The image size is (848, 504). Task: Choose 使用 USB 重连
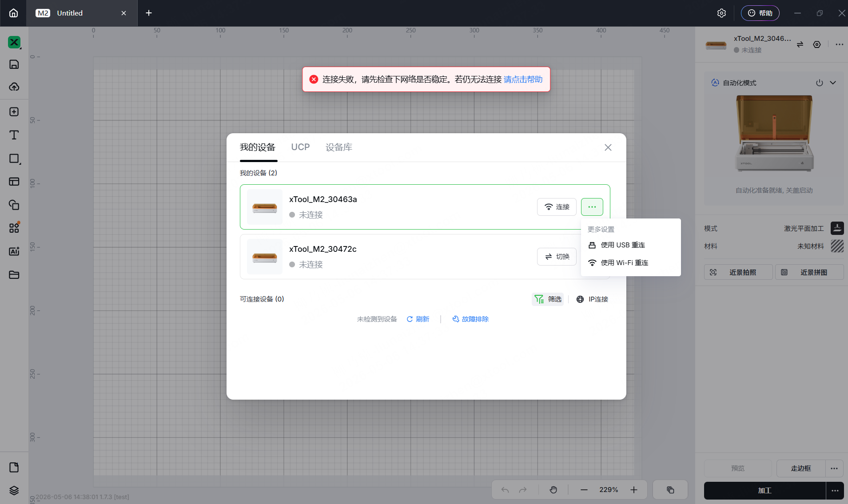631,245
